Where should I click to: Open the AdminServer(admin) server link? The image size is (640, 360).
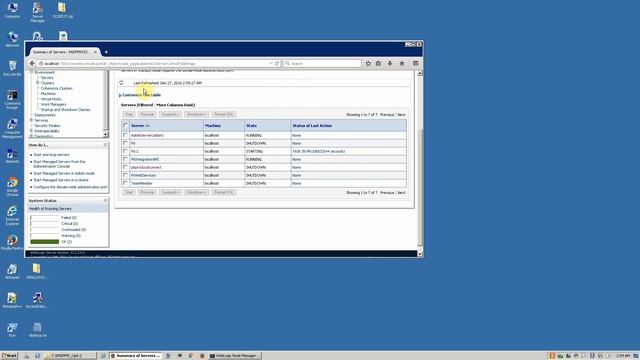pyautogui.click(x=147, y=135)
